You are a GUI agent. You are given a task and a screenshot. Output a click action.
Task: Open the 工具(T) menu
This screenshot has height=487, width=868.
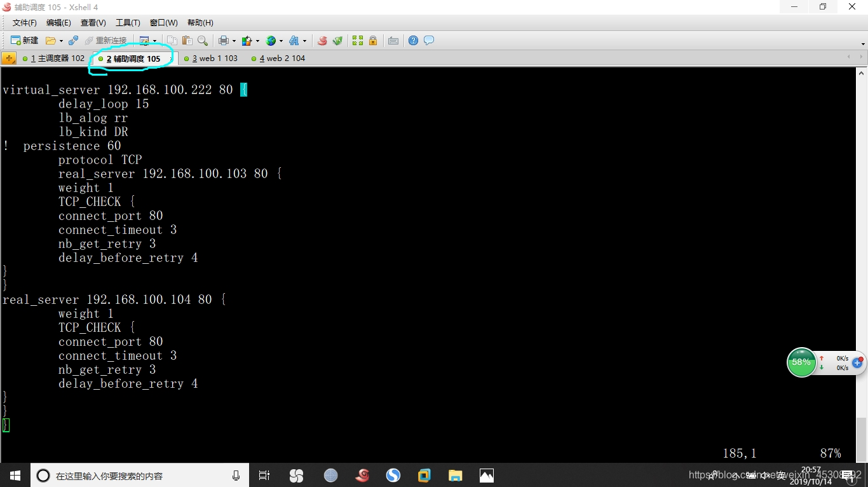[128, 23]
